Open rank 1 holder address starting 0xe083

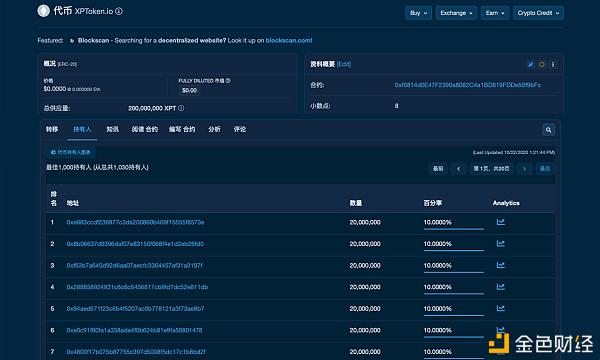(135, 222)
